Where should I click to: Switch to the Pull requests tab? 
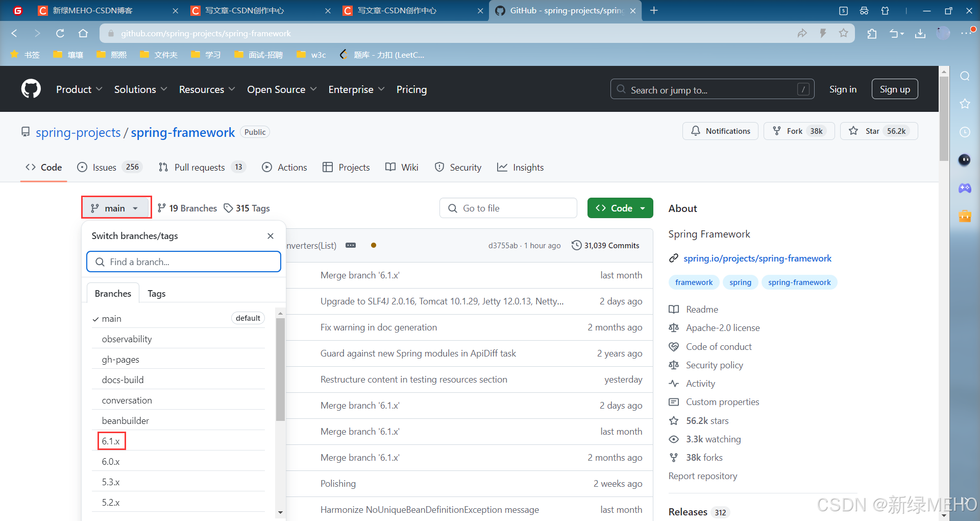tap(202, 167)
